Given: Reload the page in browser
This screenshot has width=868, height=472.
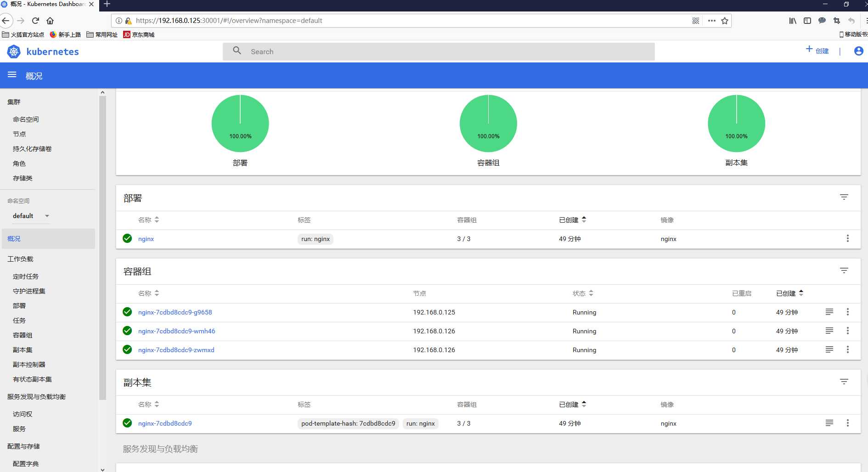Looking at the screenshot, I should click(35, 21).
